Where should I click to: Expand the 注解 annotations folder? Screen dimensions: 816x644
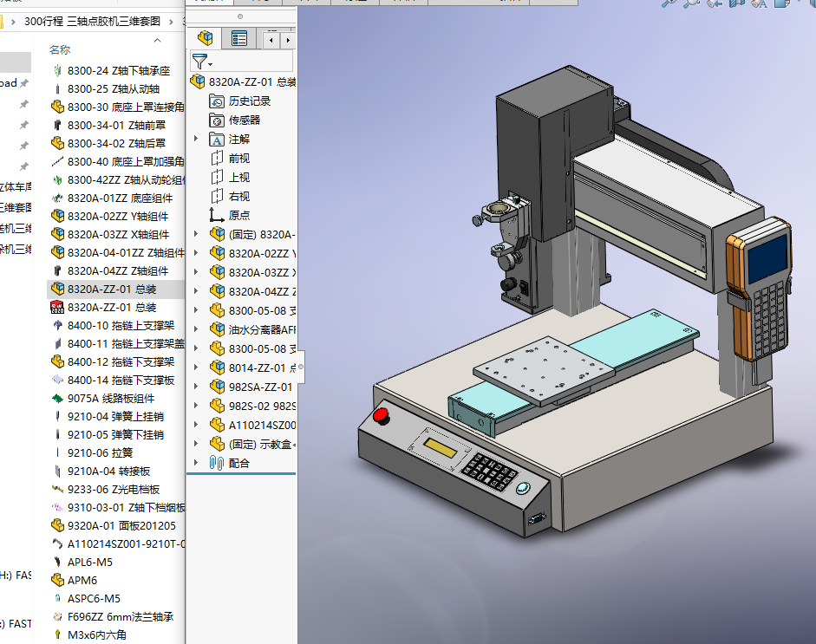196,140
